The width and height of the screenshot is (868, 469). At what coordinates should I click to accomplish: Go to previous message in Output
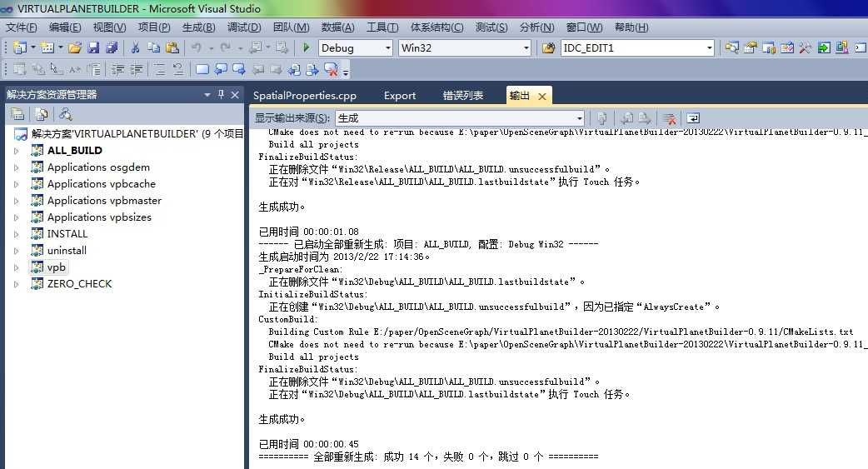pos(626,118)
